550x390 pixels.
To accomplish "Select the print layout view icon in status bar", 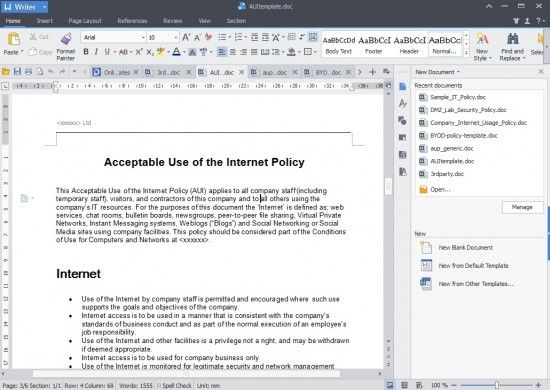I will point(390,385).
